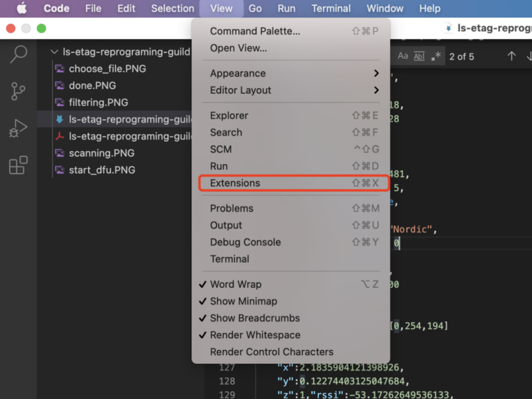Open the Terminal menu
The image size is (532, 399).
coord(331,8)
